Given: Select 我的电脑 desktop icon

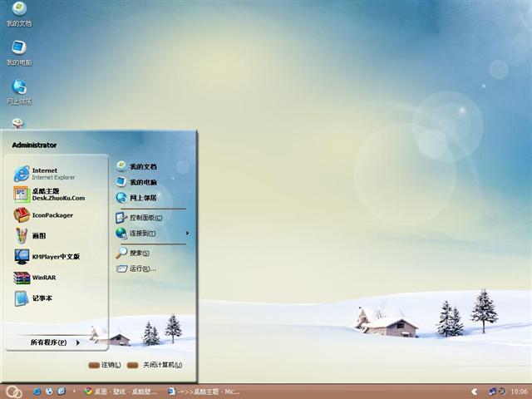Looking at the screenshot, I should point(19,53).
